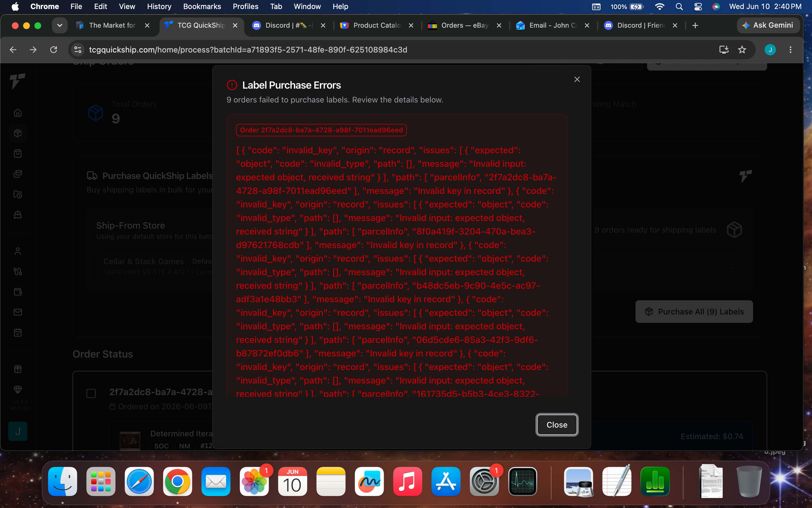Open the calendar check sidebar icon
The height and width of the screenshot is (508, 812).
[x=18, y=332]
